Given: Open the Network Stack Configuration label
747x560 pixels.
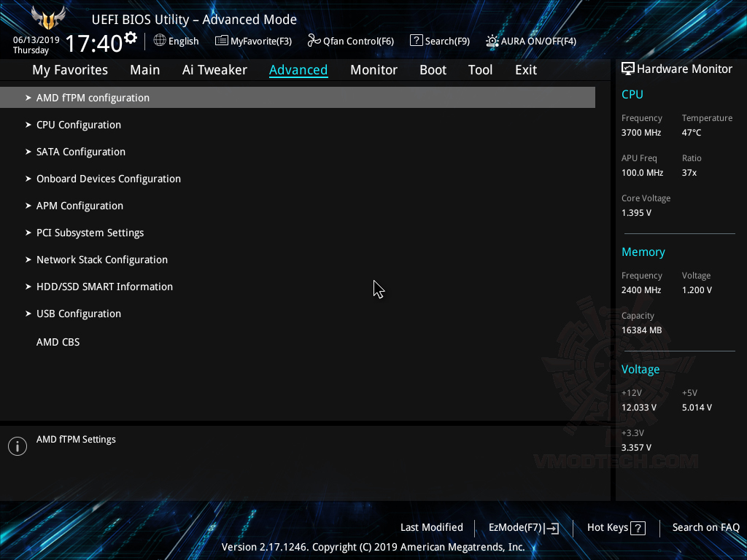Looking at the screenshot, I should pos(102,260).
